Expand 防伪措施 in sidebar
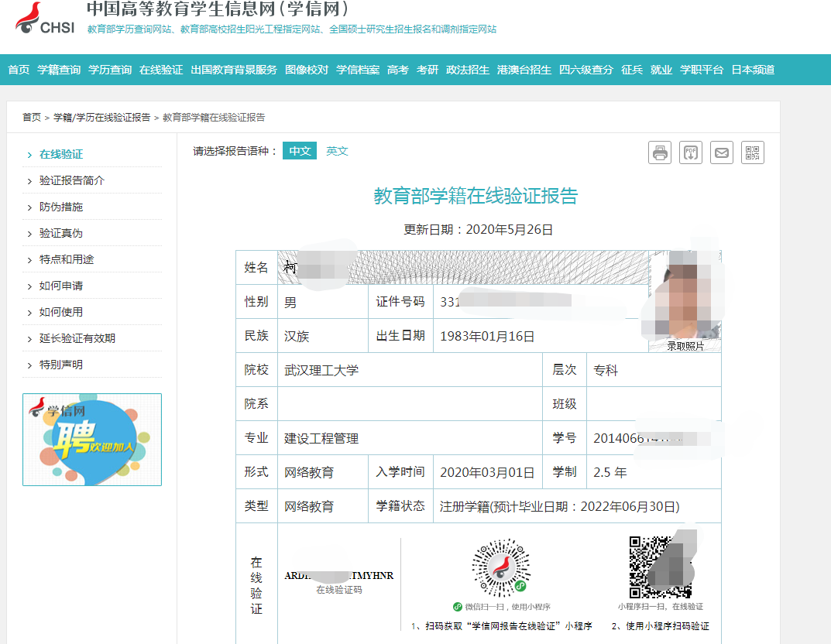 click(x=61, y=207)
